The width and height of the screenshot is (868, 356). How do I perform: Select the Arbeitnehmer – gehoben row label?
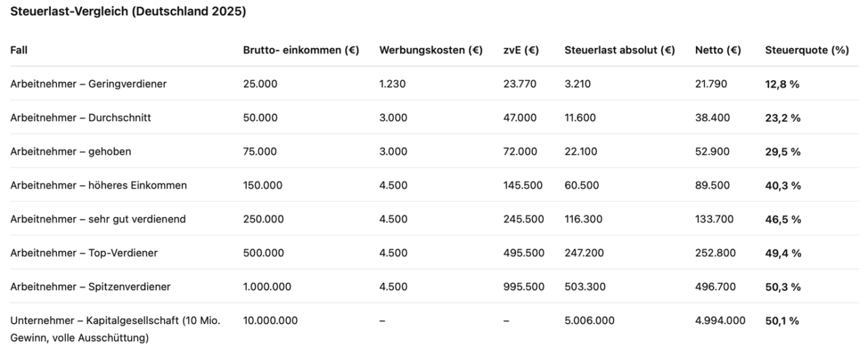pos(71,151)
